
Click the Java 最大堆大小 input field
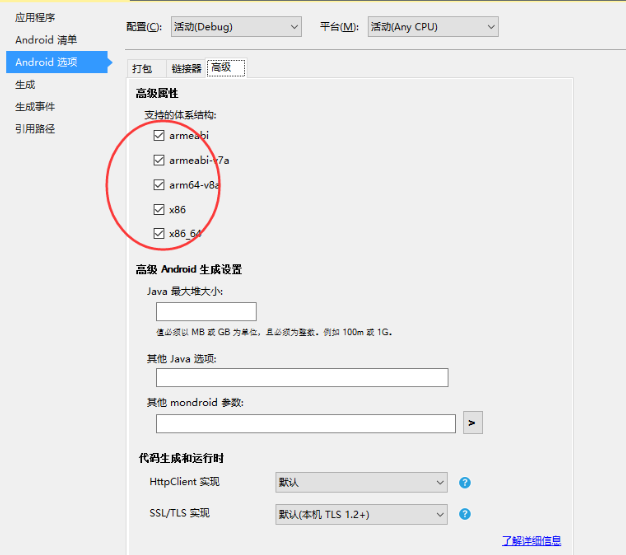206,311
